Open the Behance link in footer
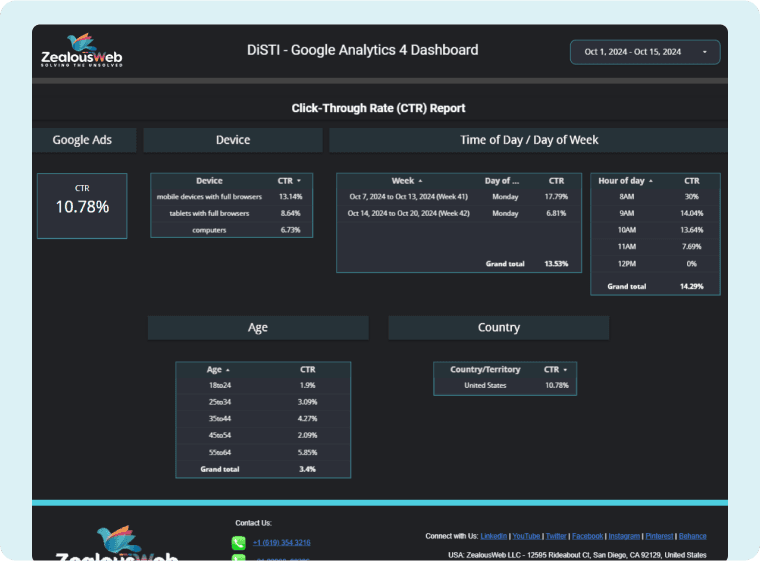760x561 pixels. pos(693,536)
